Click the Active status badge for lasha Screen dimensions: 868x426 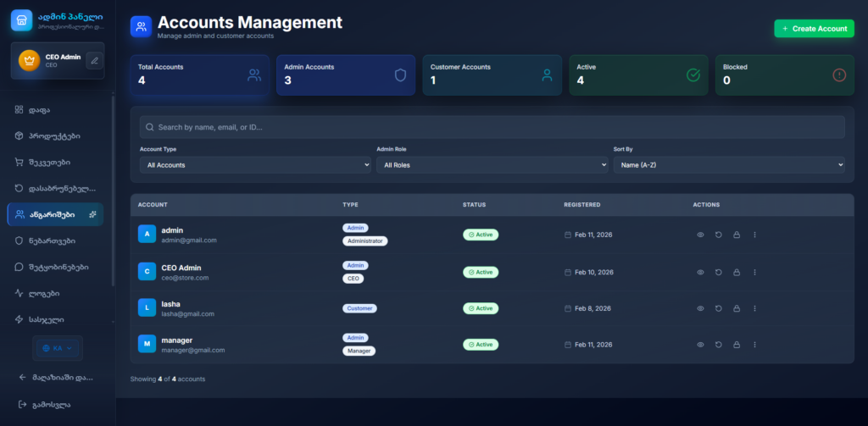(x=481, y=308)
